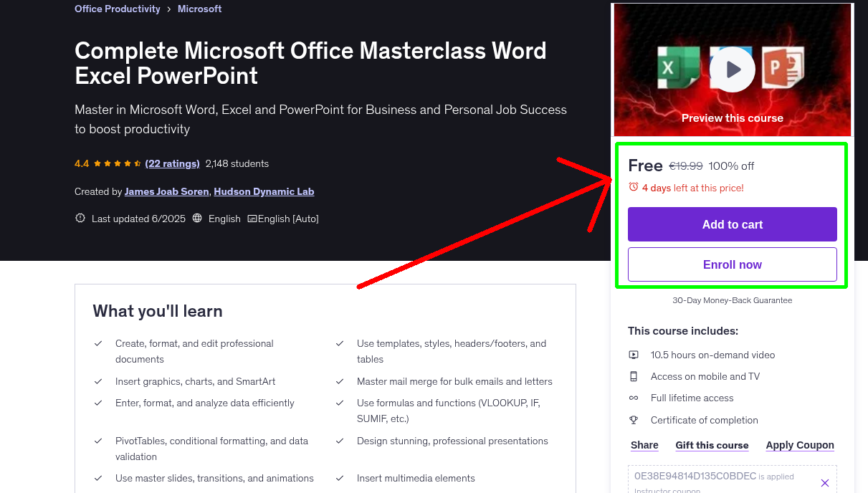
Task: Click the English [Auto] captions text
Action: [x=288, y=219]
